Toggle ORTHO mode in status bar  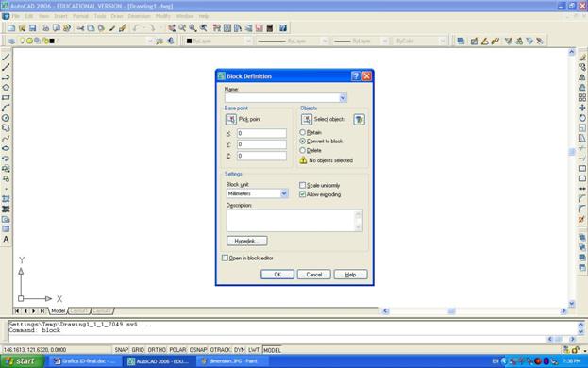pyautogui.click(x=157, y=350)
